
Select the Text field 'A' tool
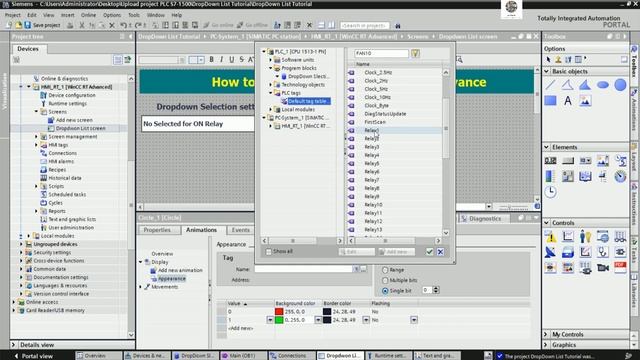click(x=567, y=100)
